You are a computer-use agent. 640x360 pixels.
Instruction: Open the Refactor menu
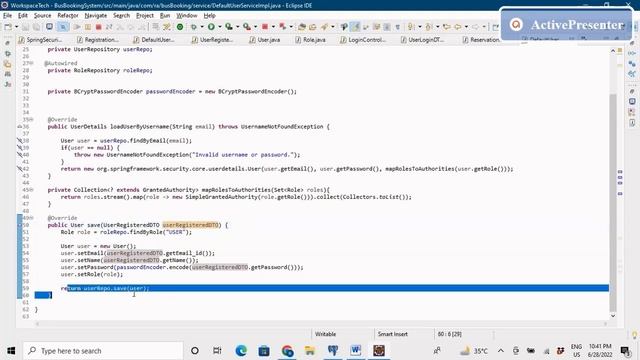[68, 16]
